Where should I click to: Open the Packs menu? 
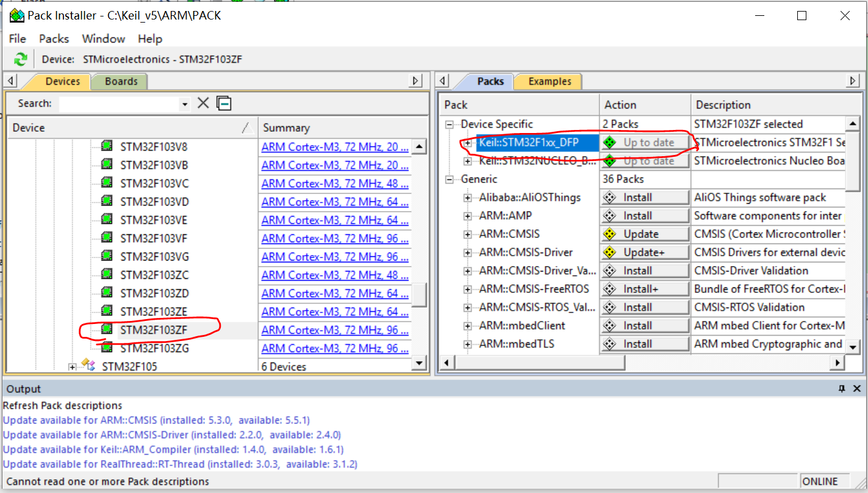54,38
